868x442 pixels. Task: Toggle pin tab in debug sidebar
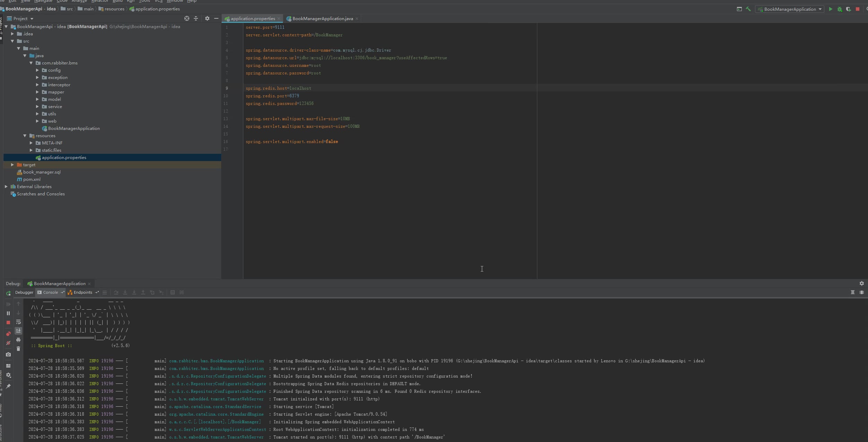tap(8, 386)
